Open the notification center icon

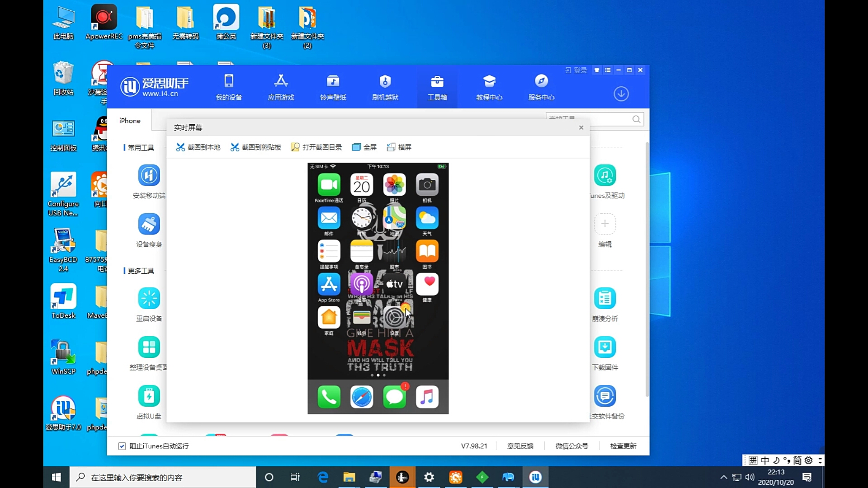tap(807, 477)
